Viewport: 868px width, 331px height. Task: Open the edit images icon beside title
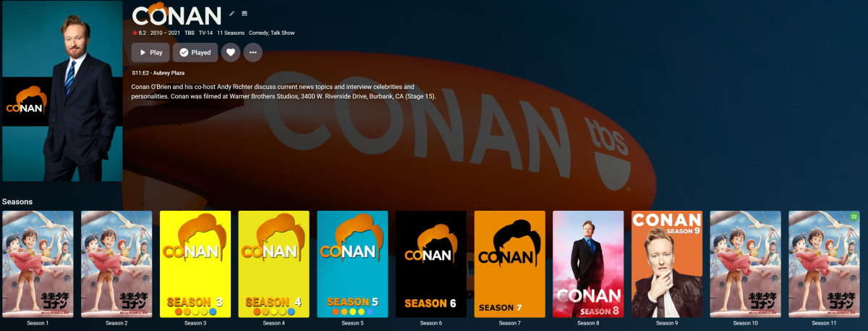pyautogui.click(x=244, y=13)
